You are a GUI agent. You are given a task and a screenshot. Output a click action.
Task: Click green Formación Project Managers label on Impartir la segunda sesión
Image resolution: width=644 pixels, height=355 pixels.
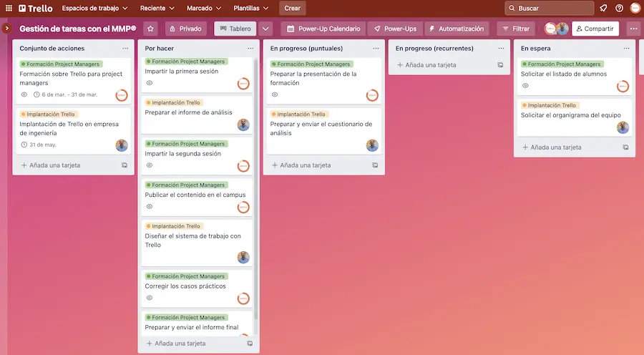click(x=187, y=144)
